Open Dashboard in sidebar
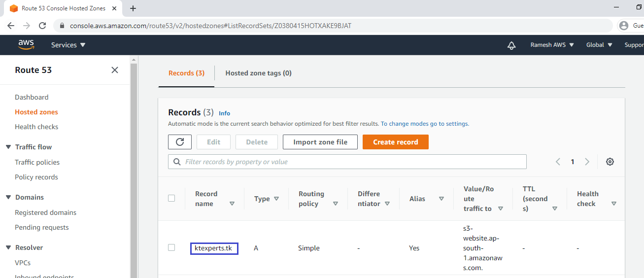Screen dimensions: 644x278 (x=32, y=97)
